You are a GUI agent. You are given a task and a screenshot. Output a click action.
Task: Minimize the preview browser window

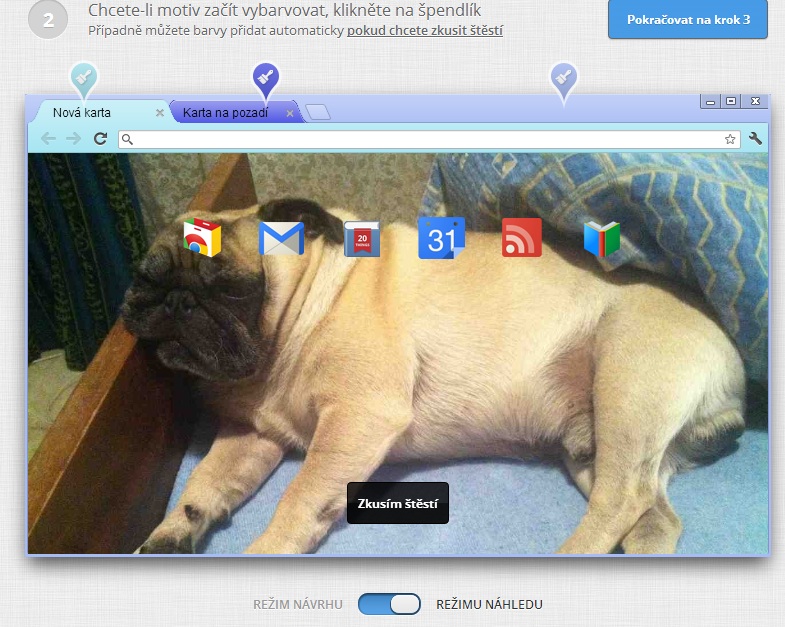[710, 102]
